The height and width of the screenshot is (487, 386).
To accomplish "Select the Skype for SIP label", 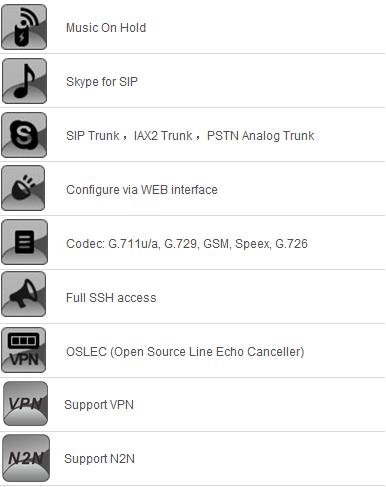I will click(x=102, y=82).
